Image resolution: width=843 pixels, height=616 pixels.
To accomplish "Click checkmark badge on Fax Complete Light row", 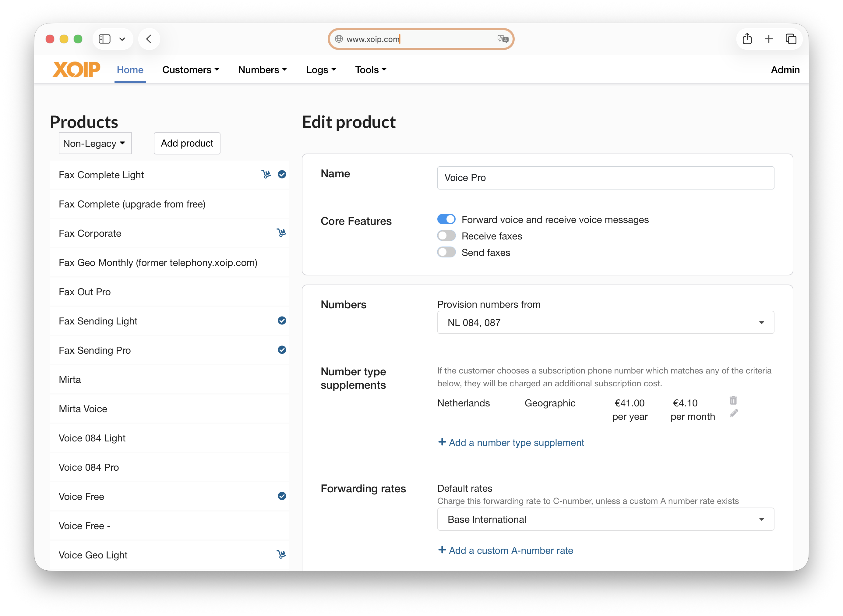I will coord(282,175).
